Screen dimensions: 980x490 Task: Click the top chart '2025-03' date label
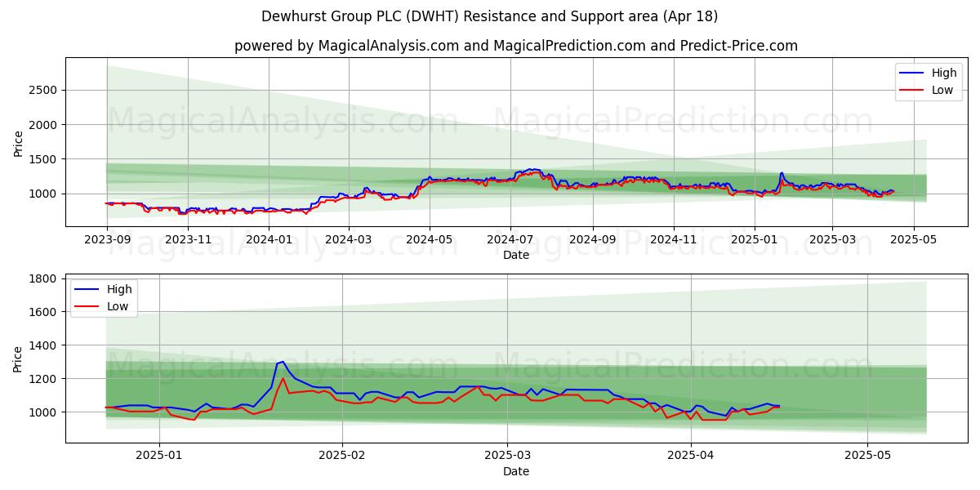[x=832, y=239]
